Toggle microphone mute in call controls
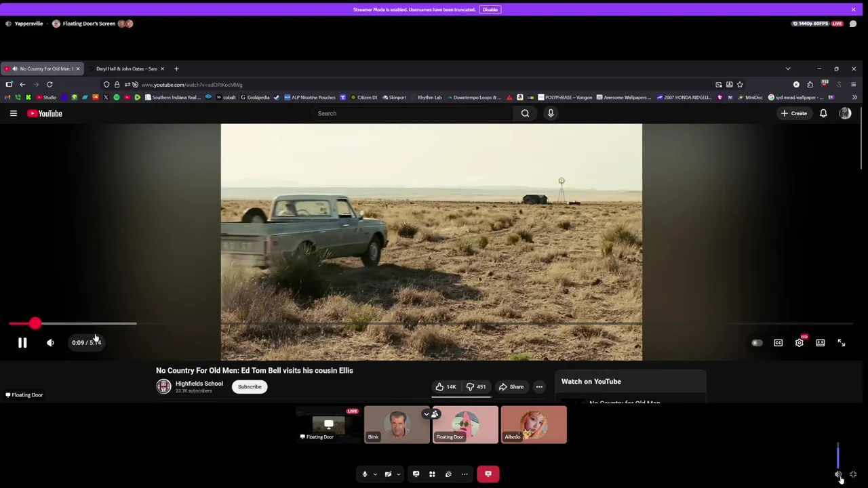The width and height of the screenshot is (868, 488). [x=364, y=474]
